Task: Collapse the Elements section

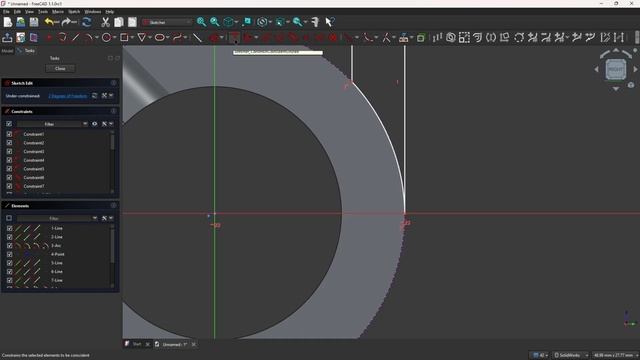Action: (113, 205)
